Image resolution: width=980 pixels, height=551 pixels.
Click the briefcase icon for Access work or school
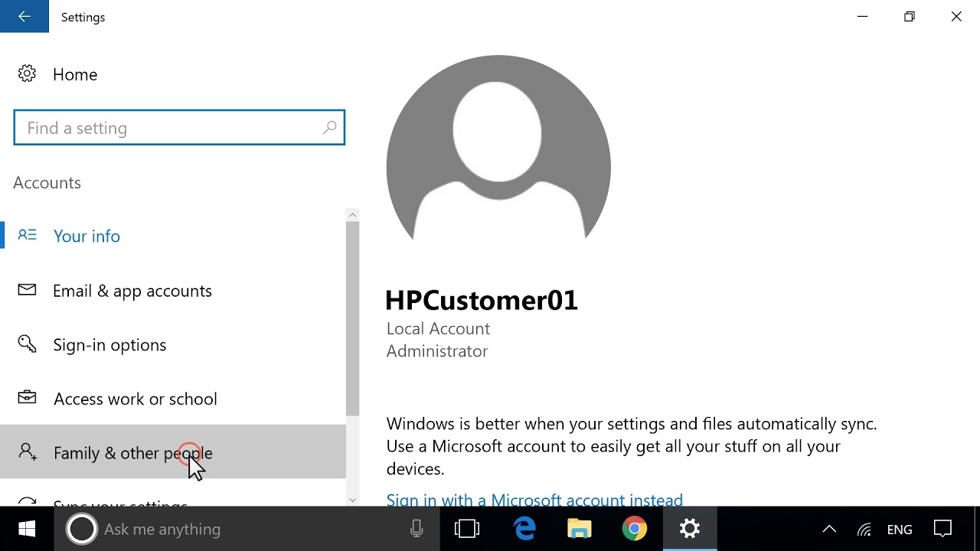point(27,398)
